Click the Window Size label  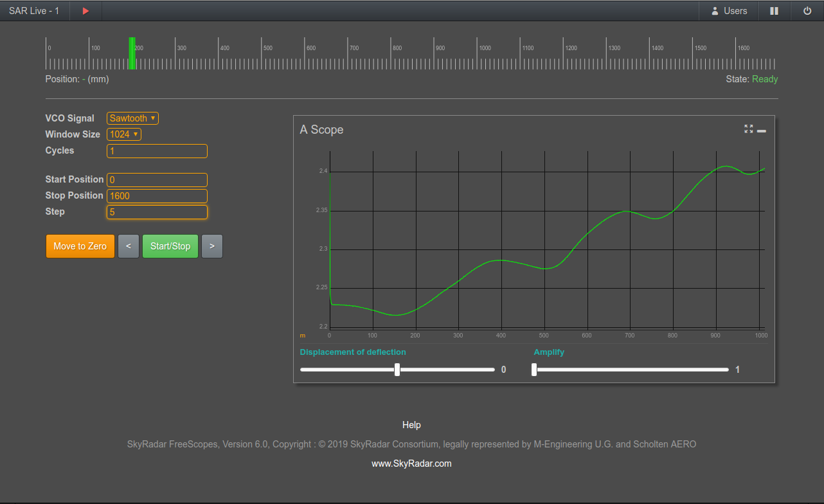click(73, 134)
